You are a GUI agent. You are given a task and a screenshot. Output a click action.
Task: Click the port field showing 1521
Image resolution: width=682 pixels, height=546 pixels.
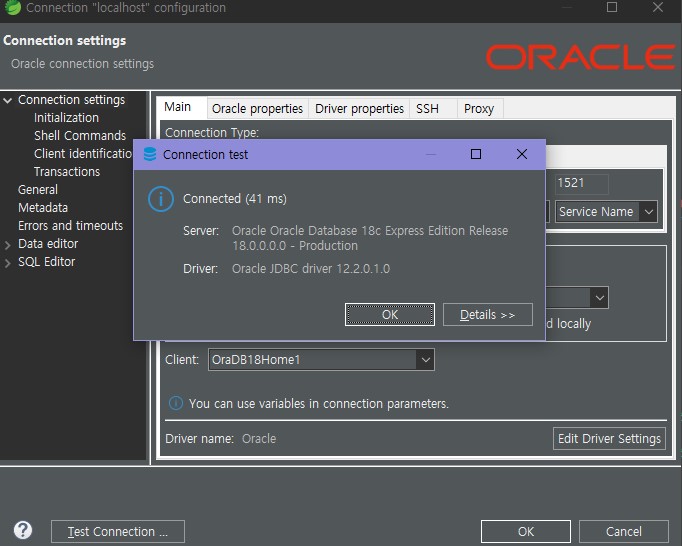click(582, 183)
